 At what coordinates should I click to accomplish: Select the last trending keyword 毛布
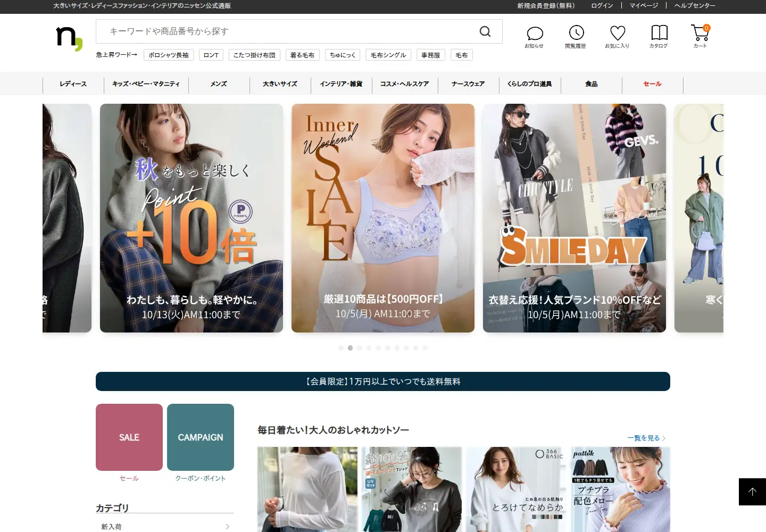pyautogui.click(x=462, y=55)
